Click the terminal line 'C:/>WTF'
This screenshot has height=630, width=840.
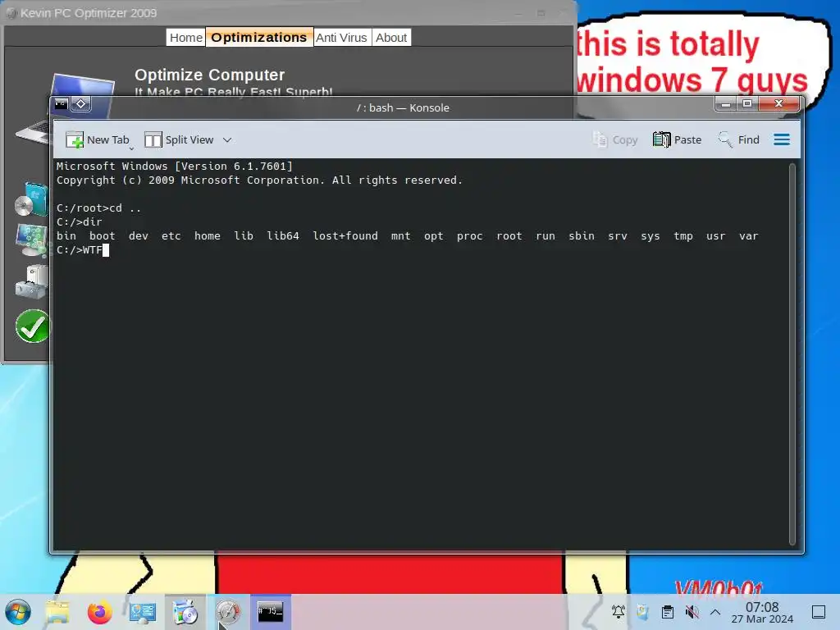pyautogui.click(x=80, y=249)
